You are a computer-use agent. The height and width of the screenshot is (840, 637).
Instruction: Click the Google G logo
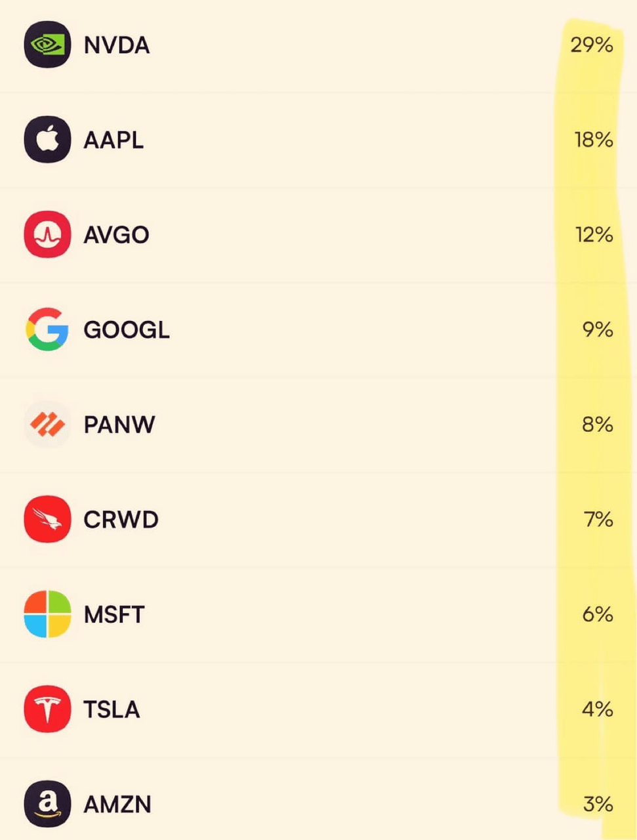click(x=47, y=329)
